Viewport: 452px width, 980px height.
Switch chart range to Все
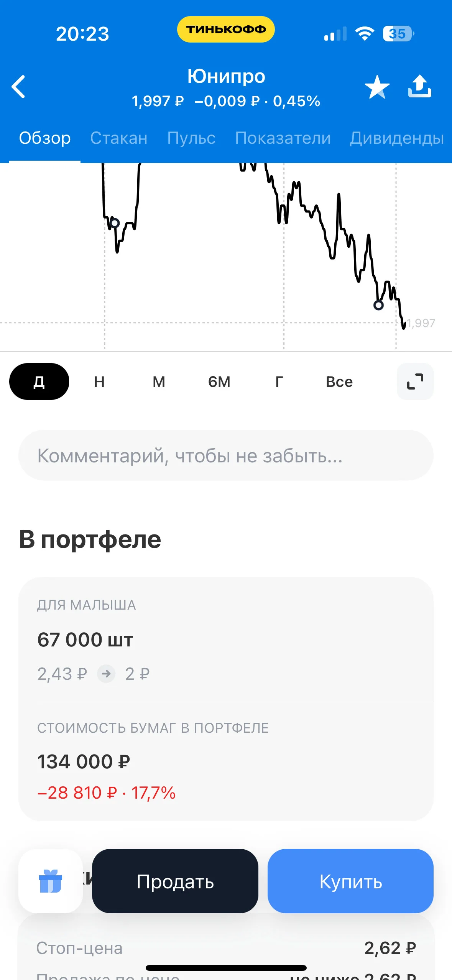(339, 381)
